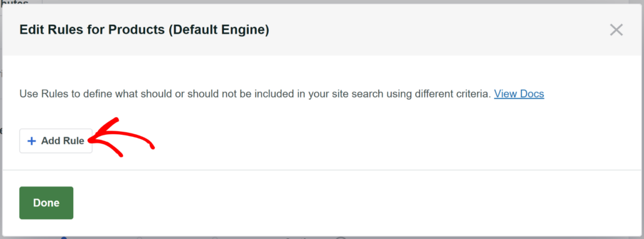This screenshot has width=644, height=239.
Task: Click the X icon in dialog header
Action: pyautogui.click(x=616, y=30)
